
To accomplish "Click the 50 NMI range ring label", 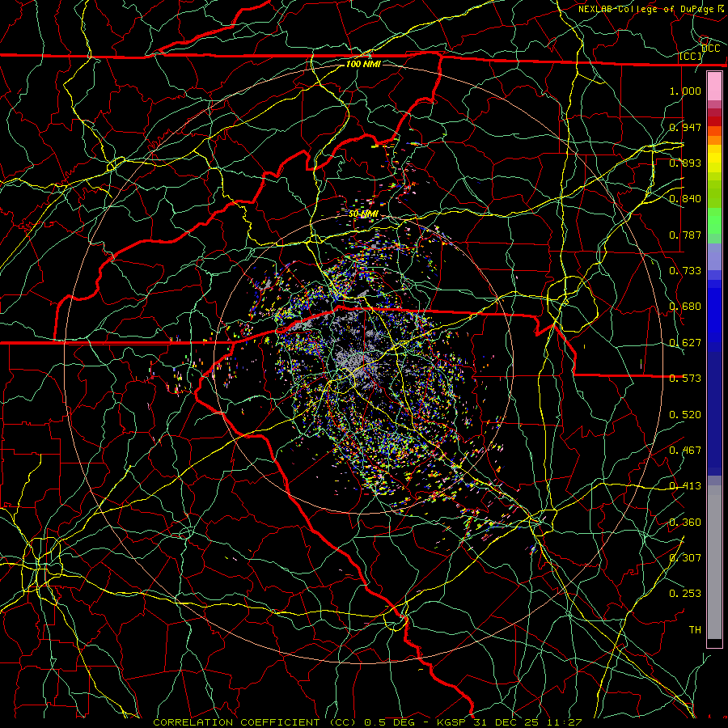I will 363,214.
